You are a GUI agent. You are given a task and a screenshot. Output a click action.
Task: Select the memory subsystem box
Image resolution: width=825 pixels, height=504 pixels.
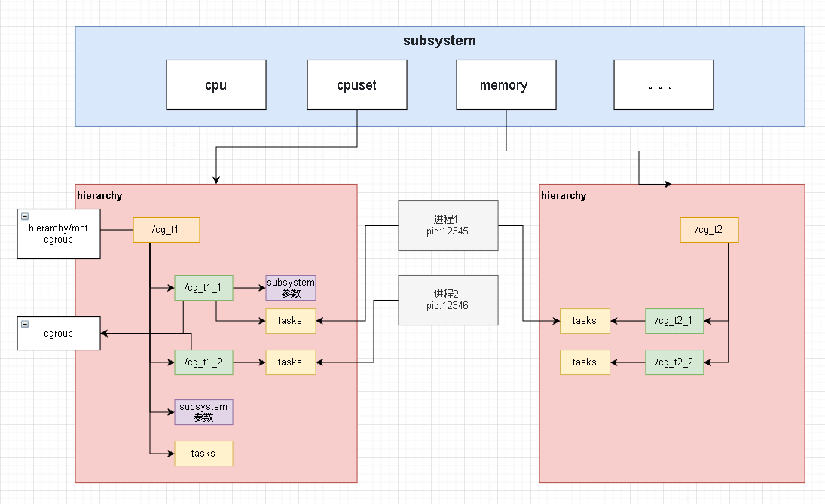pyautogui.click(x=506, y=84)
